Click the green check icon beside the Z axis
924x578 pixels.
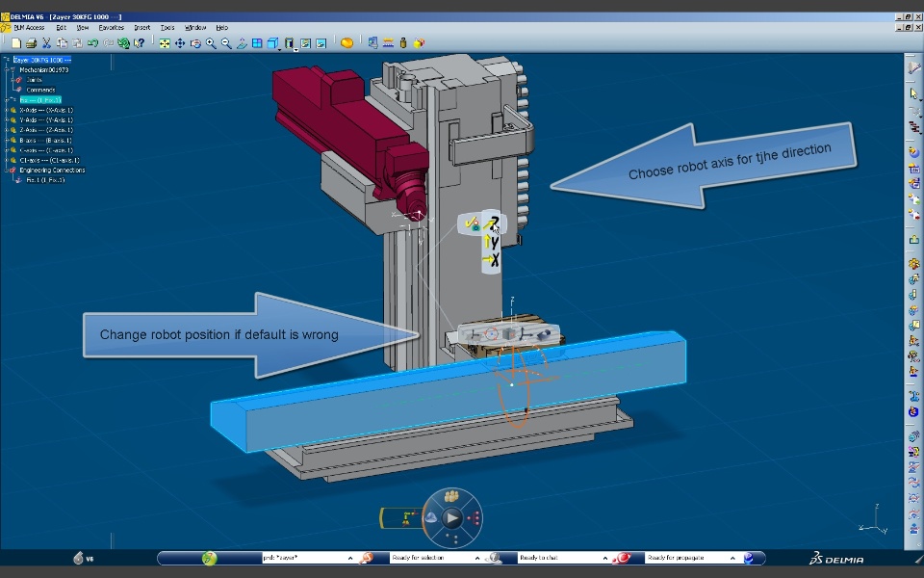coord(472,223)
